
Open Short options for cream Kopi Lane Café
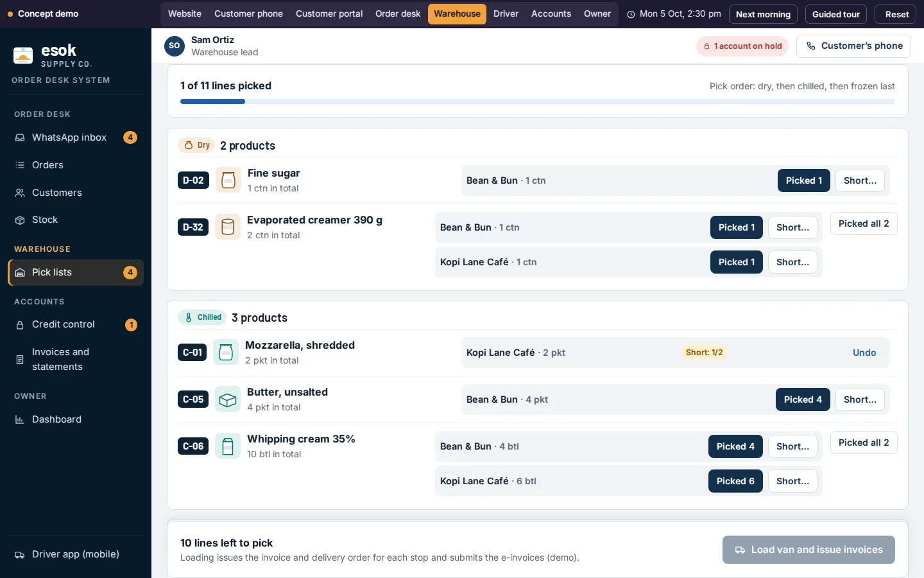[x=792, y=481]
